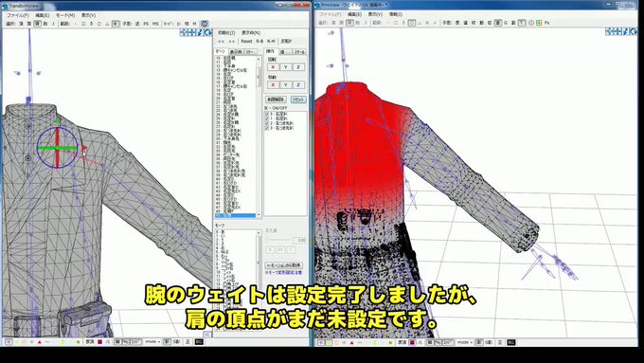Click rotation Y axis button
The image size is (644, 363).
pyautogui.click(x=285, y=67)
